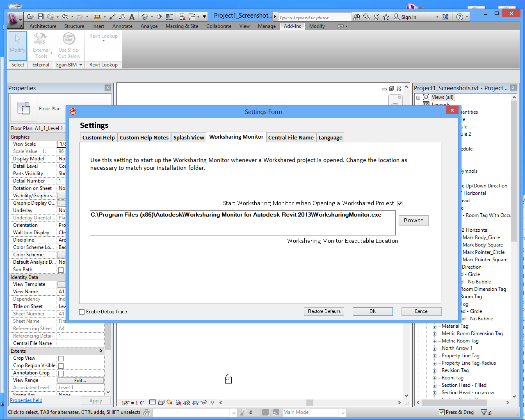The width and height of the screenshot is (525, 420).
Task: Click the Browse button
Action: tap(413, 221)
